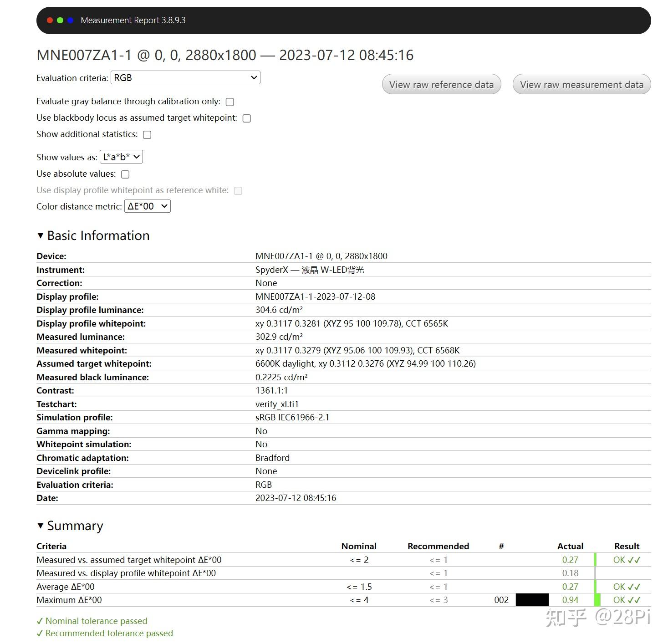This screenshot has width=668, height=644.
Task: Click the green traffic light dot
Action: tap(59, 20)
